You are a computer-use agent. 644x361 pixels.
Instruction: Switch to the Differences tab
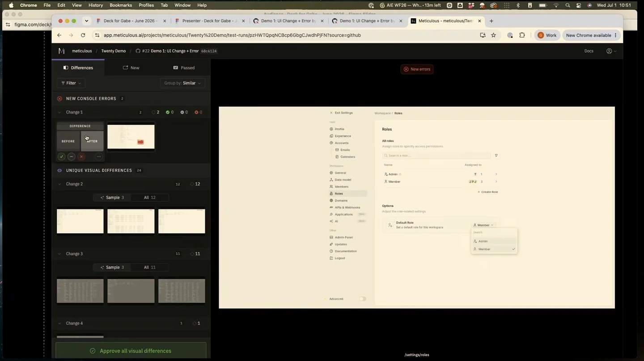point(78,68)
